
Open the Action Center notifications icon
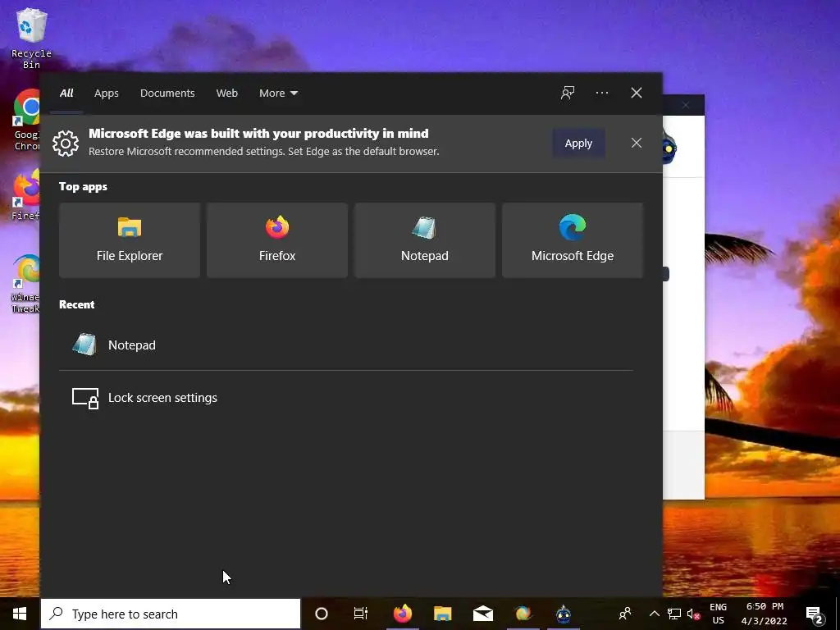point(814,614)
